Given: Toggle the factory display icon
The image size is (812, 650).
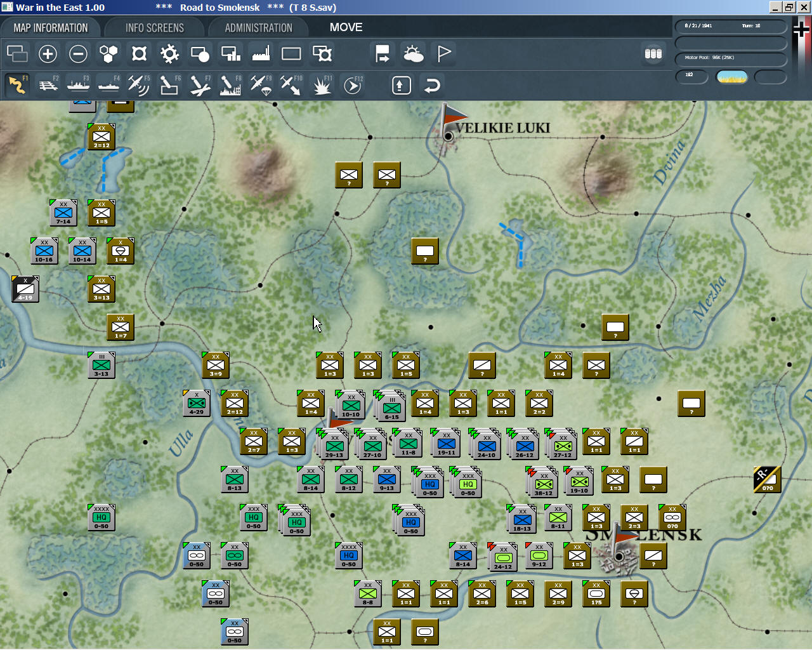Looking at the screenshot, I should tap(261, 54).
